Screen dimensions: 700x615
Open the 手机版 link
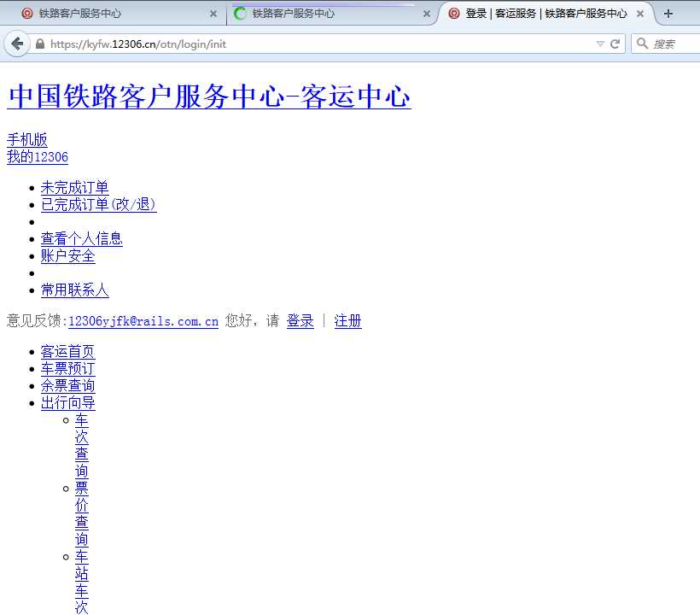tap(27, 140)
